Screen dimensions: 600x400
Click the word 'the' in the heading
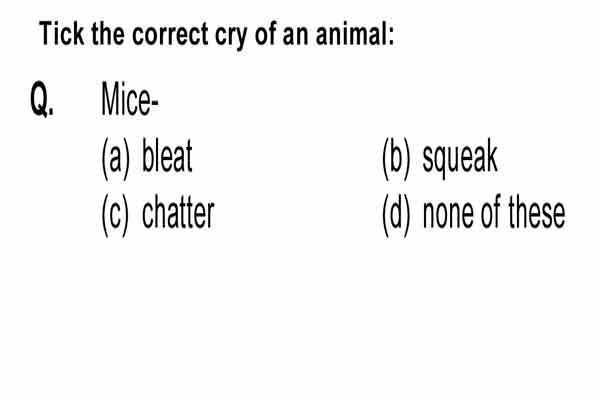(108, 34)
